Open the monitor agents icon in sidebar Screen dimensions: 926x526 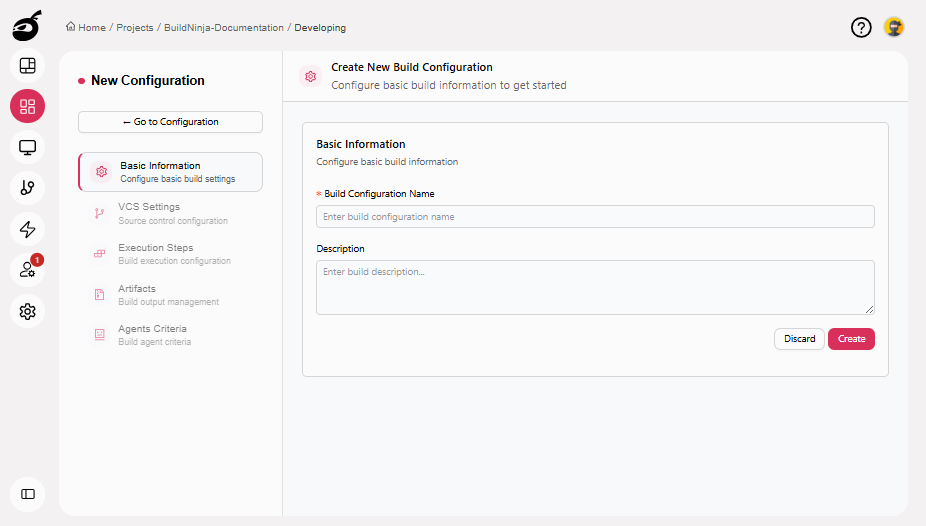(x=27, y=147)
